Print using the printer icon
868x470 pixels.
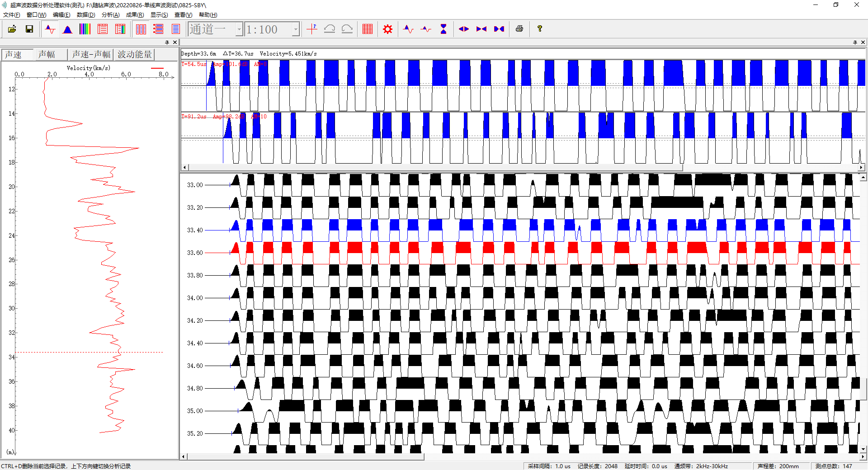519,29
